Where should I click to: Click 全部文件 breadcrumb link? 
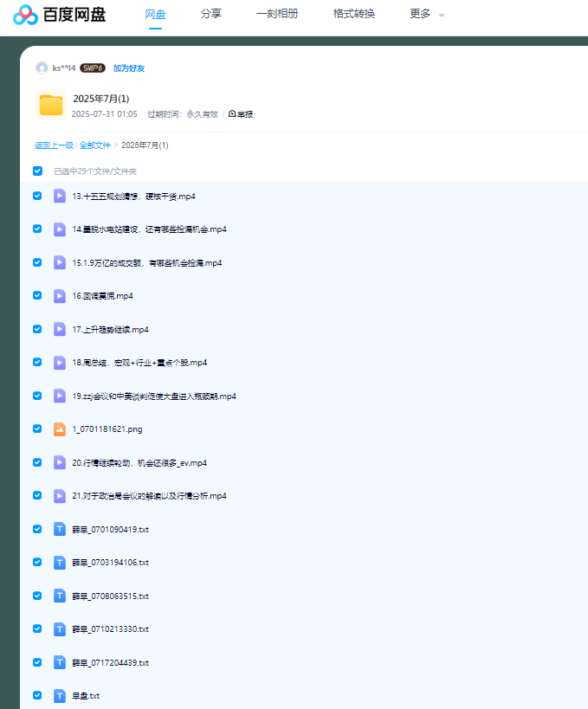point(95,145)
